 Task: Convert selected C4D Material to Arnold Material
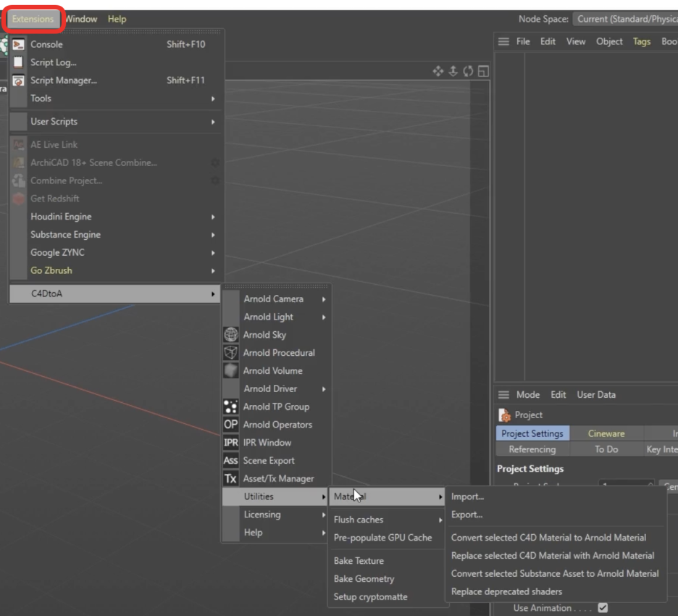(x=556, y=538)
